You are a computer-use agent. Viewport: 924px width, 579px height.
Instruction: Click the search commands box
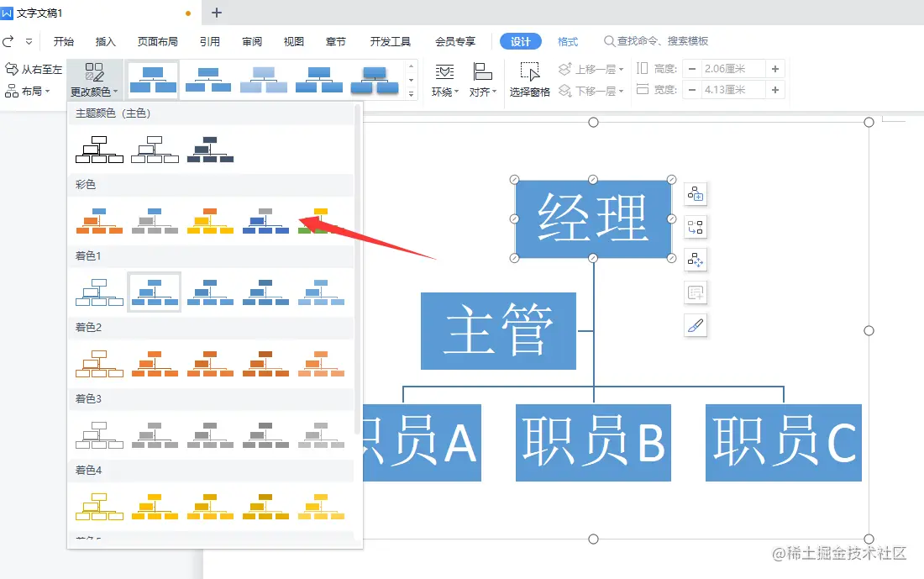[656, 40]
